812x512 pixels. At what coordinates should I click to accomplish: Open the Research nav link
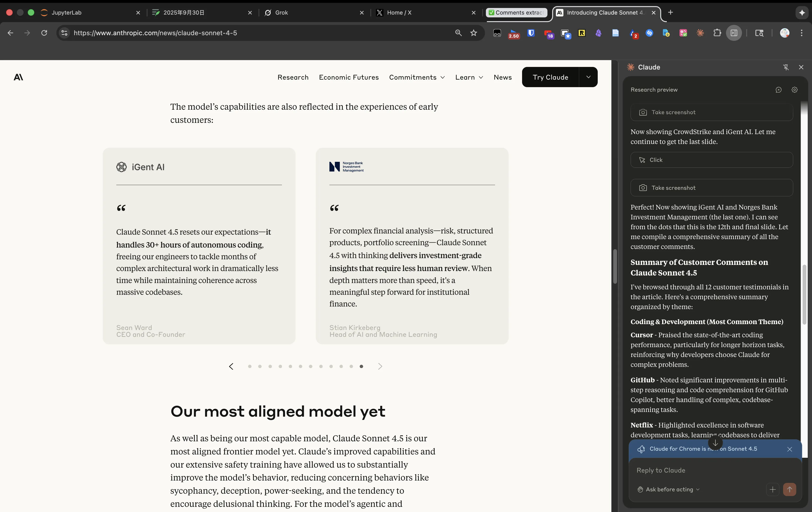[x=293, y=77]
